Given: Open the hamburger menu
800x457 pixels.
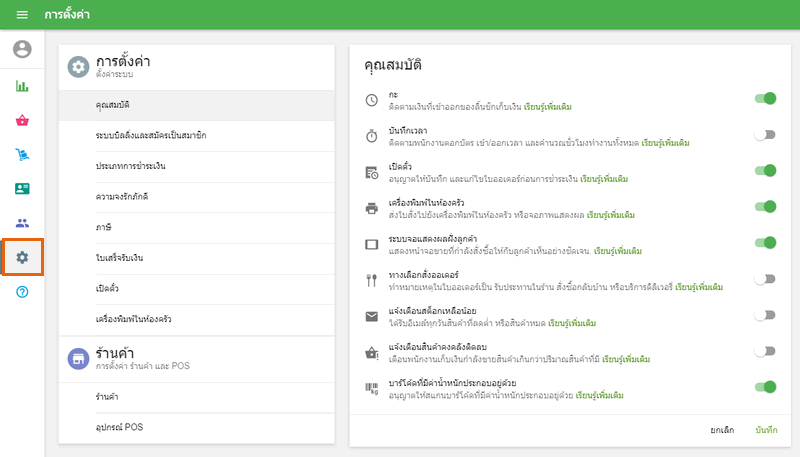Looking at the screenshot, I should click(22, 15).
